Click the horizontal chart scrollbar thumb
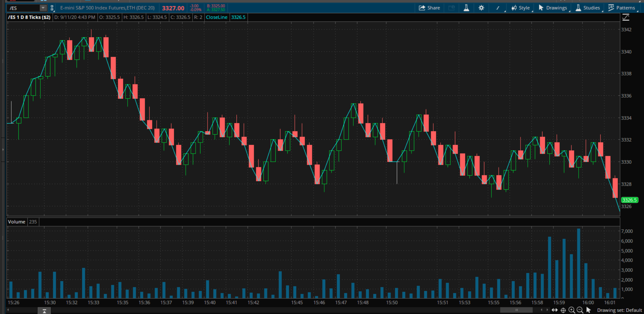Image resolution: width=644 pixels, height=314 pixels. pyautogui.click(x=516, y=310)
